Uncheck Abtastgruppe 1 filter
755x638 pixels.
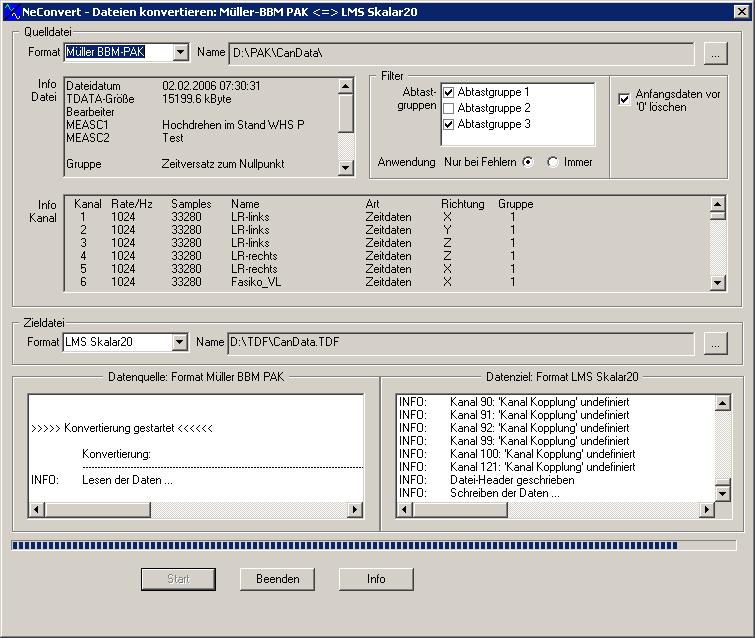coord(449,93)
